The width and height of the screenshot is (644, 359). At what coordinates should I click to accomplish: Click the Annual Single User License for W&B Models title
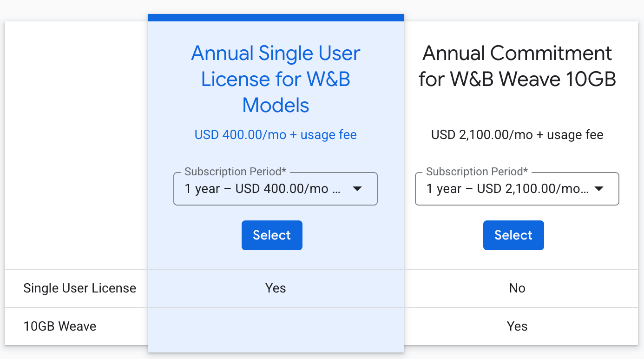click(x=276, y=80)
